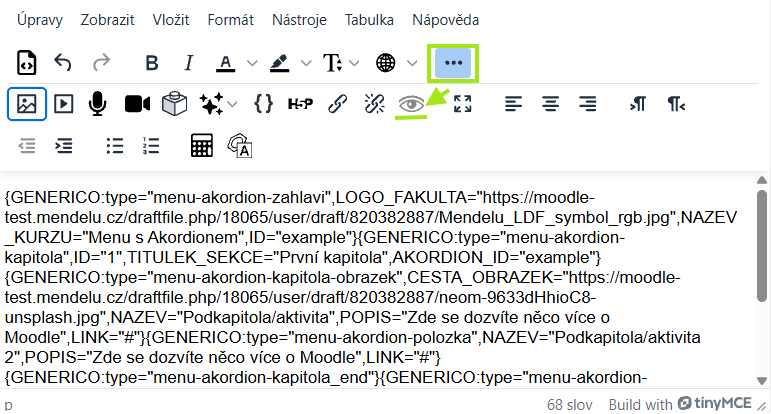The height and width of the screenshot is (414, 771).
Task: Toggle italic formatting
Action: click(187, 63)
